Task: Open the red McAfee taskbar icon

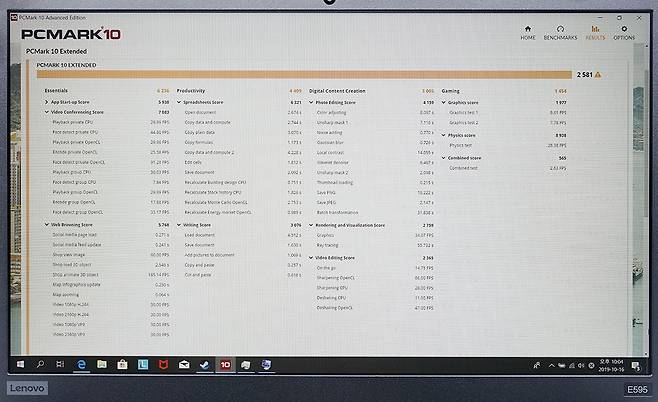Action: coord(163,365)
